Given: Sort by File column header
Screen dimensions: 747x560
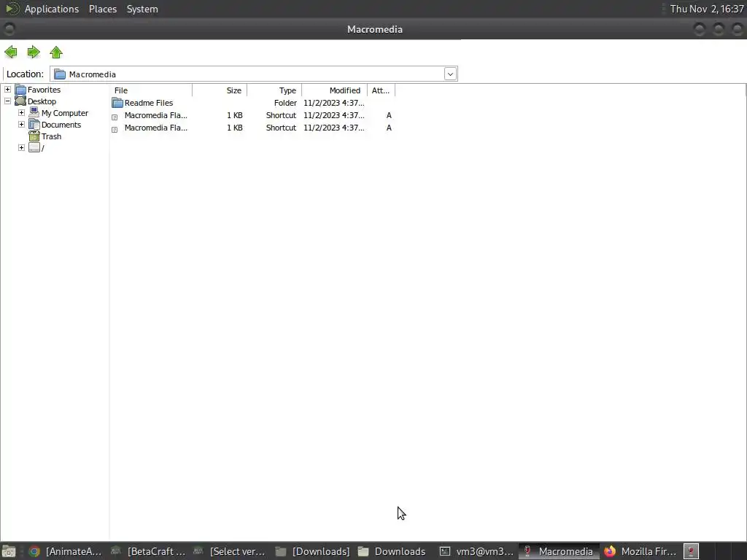Looking at the screenshot, I should click(151, 90).
